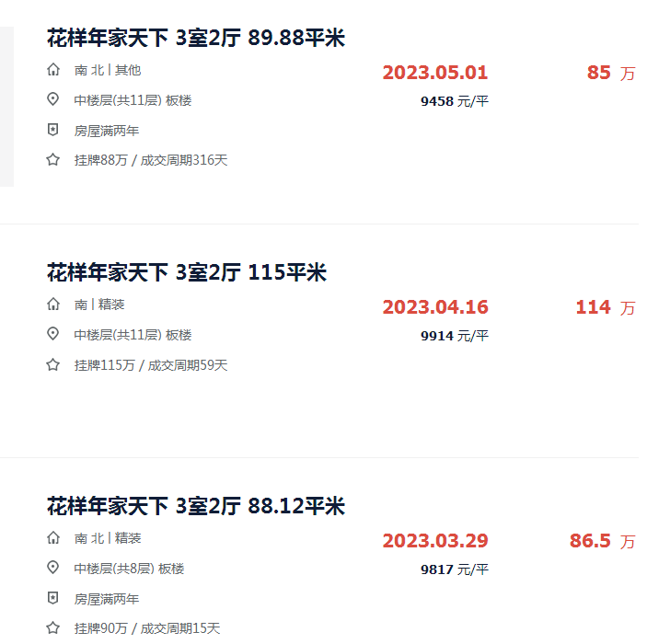
Task: Click house icon beside 南 北 | 其他
Action: pos(52,69)
